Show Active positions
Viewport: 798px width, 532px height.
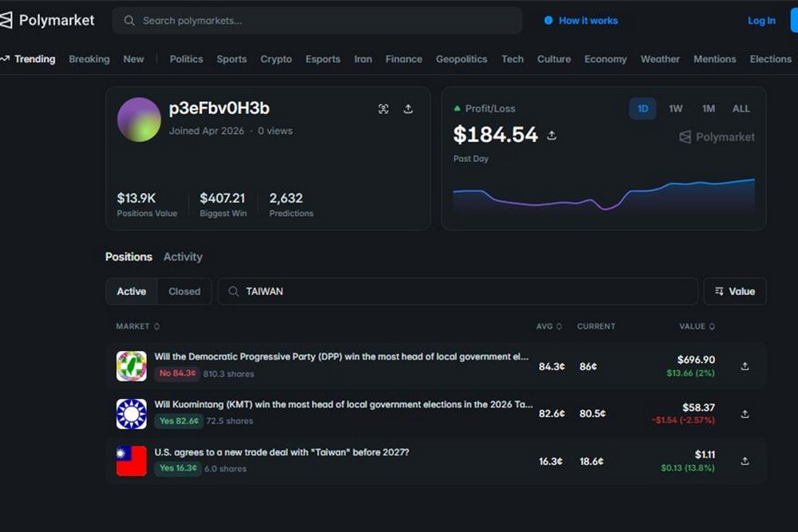coord(132,291)
